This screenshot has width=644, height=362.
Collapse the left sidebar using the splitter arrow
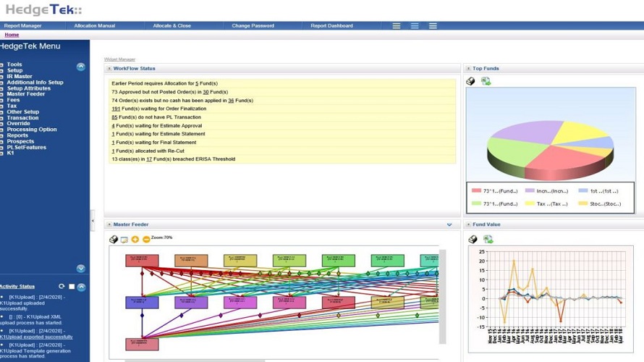[93, 221]
